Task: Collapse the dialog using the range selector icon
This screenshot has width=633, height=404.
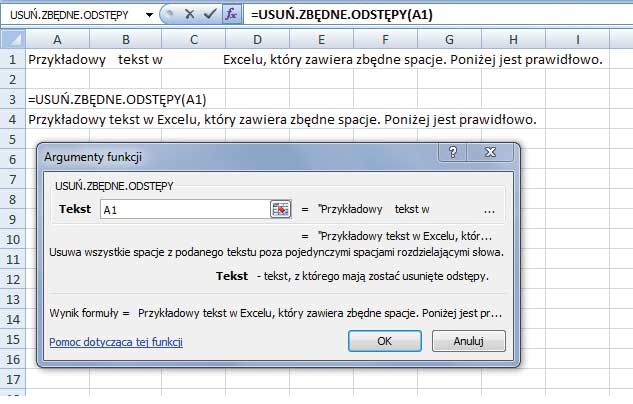Action: click(x=280, y=209)
